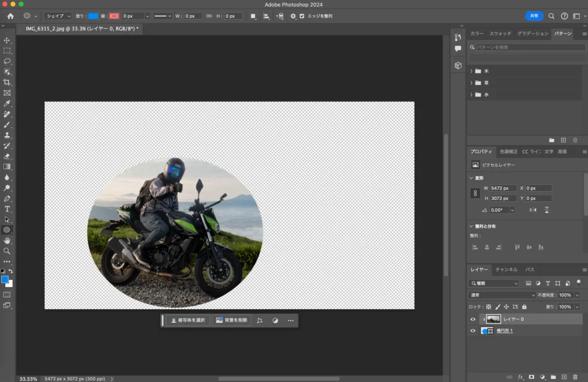Click the 背景を削除 button
This screenshot has height=382, width=588.
[231, 320]
